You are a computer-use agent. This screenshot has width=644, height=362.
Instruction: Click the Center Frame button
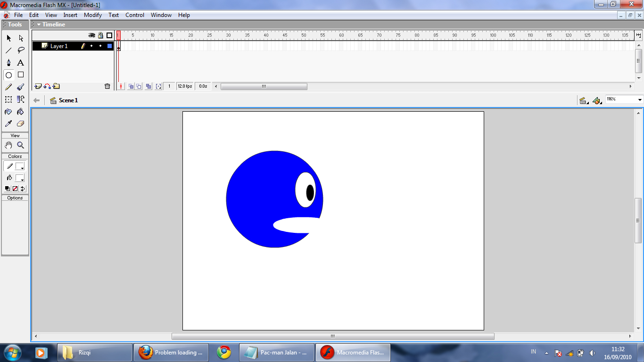(121, 86)
